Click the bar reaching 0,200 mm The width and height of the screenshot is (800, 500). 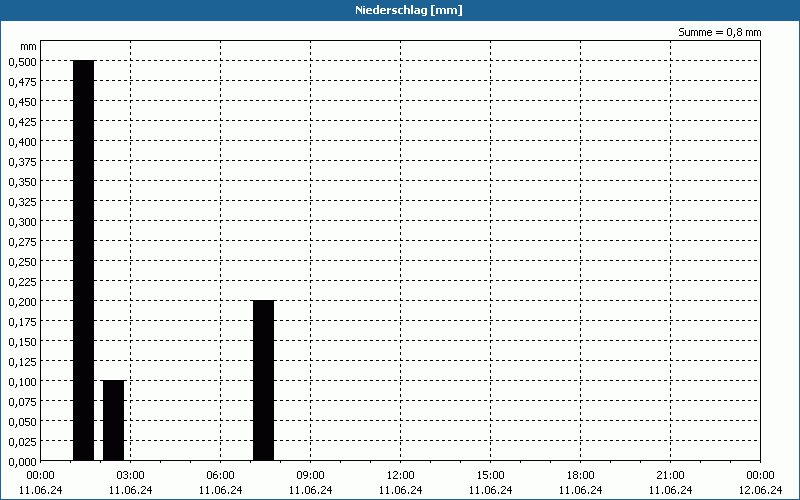pos(263,381)
